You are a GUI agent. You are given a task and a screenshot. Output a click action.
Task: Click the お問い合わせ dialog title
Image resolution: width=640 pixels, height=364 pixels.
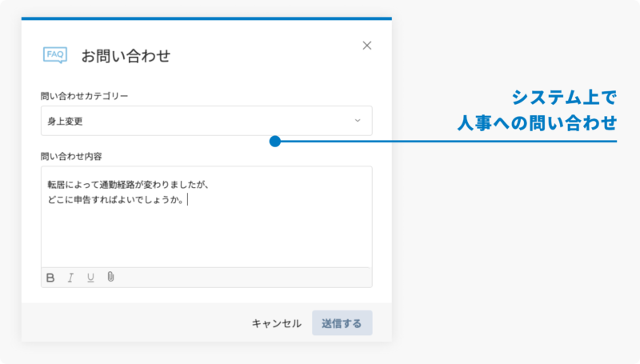126,56
